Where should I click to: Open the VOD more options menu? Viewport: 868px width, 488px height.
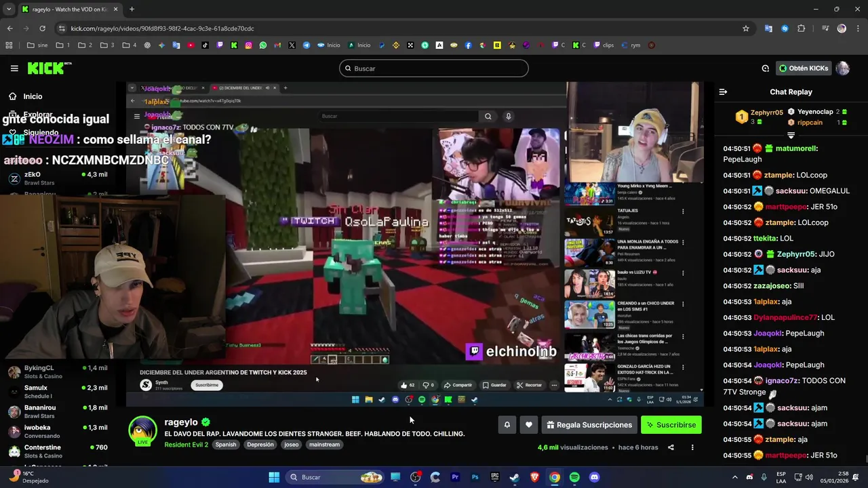click(692, 447)
